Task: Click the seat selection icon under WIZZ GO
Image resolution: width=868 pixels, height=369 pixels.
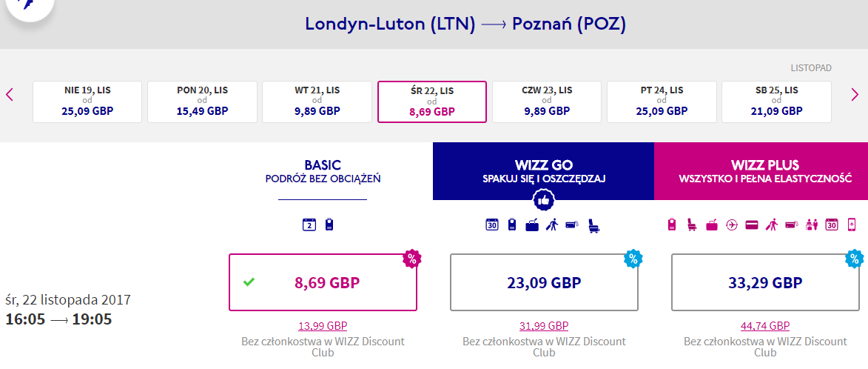Action: point(594,225)
